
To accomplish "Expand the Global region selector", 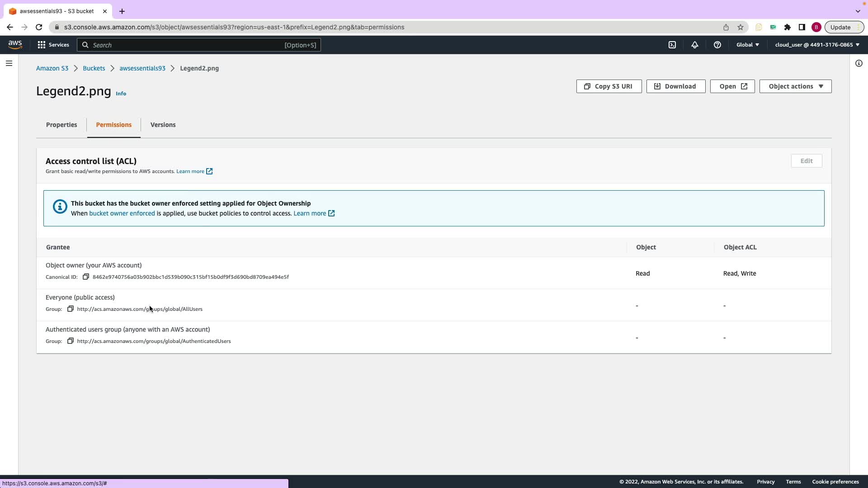I will 748,45.
